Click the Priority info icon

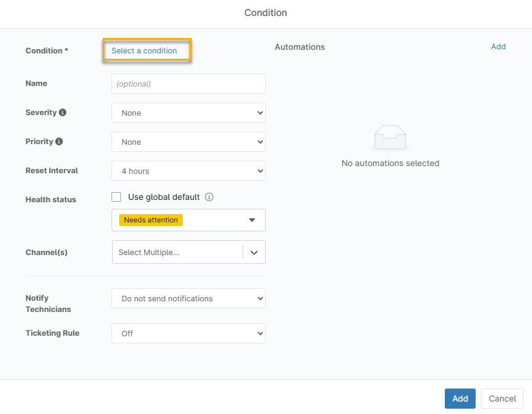point(59,142)
